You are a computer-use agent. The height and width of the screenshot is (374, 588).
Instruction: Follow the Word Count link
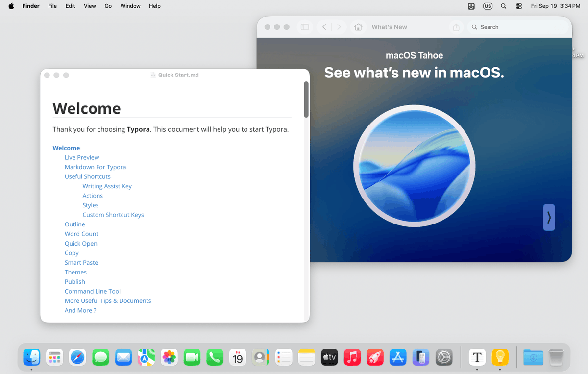coord(81,234)
